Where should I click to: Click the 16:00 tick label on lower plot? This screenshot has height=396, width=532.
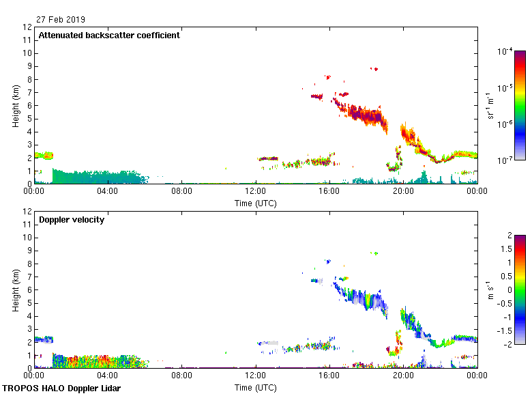point(329,376)
